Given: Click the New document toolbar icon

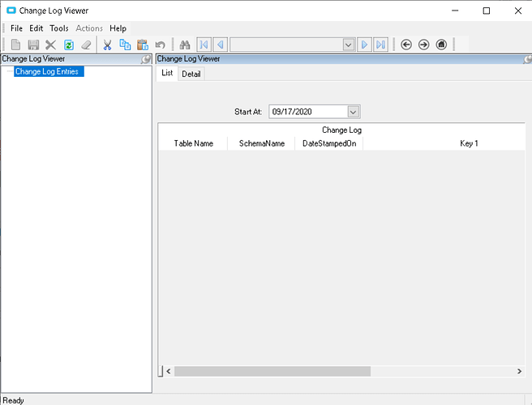Looking at the screenshot, I should click(15, 45).
